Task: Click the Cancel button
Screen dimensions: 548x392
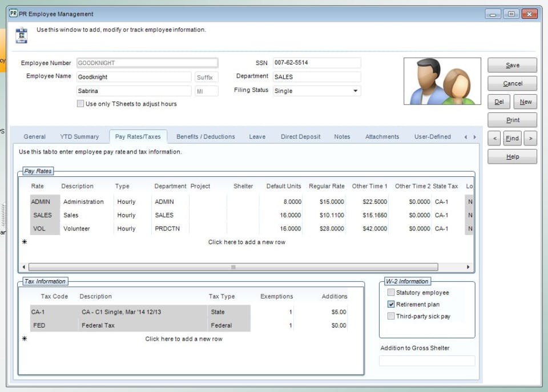Action: click(513, 83)
